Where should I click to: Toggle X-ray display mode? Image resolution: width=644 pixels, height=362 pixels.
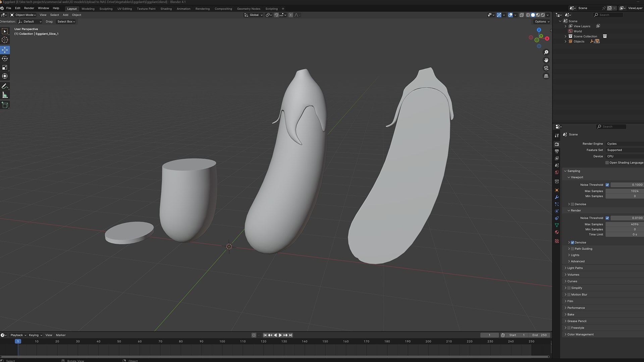522,15
